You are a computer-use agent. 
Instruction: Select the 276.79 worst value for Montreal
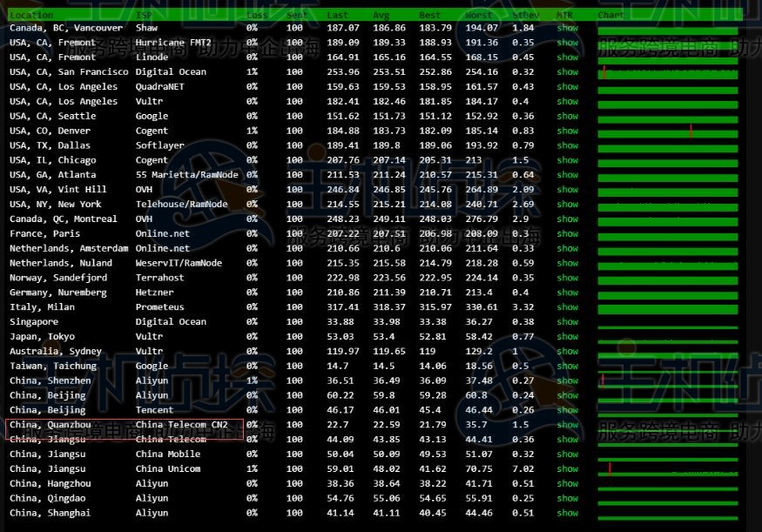point(482,219)
